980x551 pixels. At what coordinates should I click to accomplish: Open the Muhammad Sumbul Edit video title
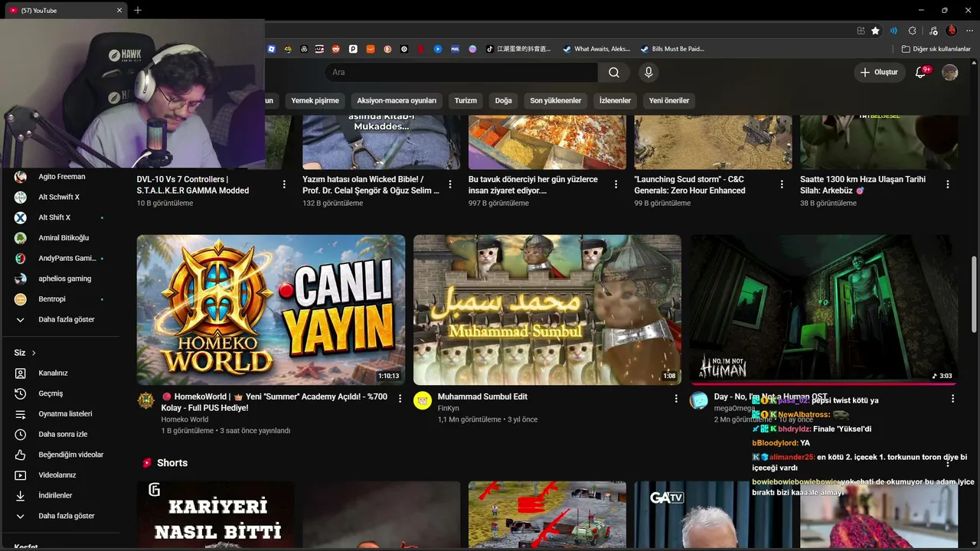482,396
